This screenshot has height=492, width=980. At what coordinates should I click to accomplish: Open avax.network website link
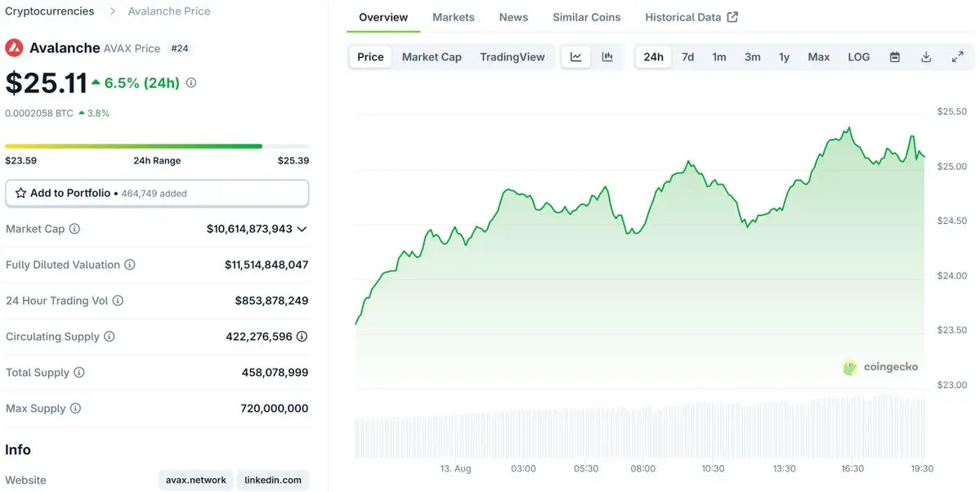point(195,480)
